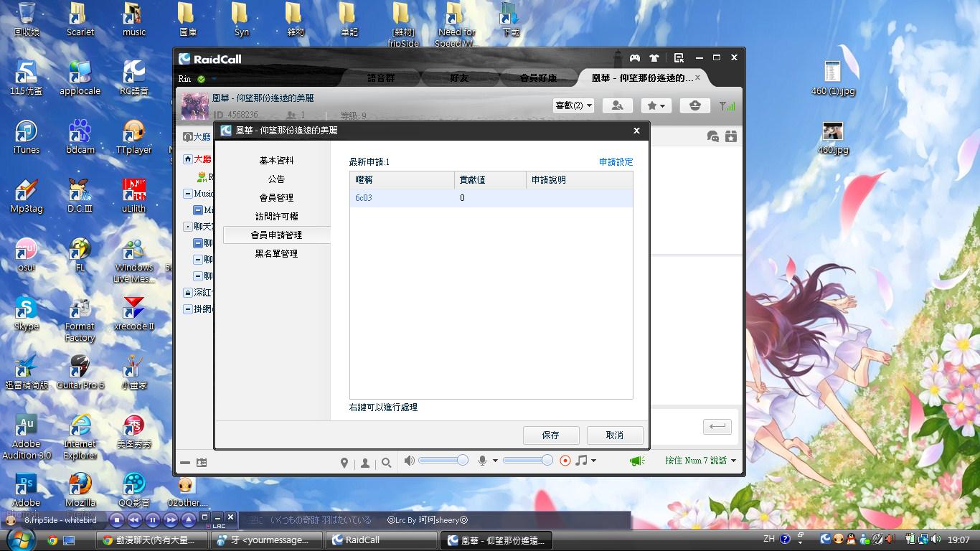This screenshot has height=551, width=980.
Task: Open the skin shirt icon in RaidCall title bar
Action: coord(654,58)
